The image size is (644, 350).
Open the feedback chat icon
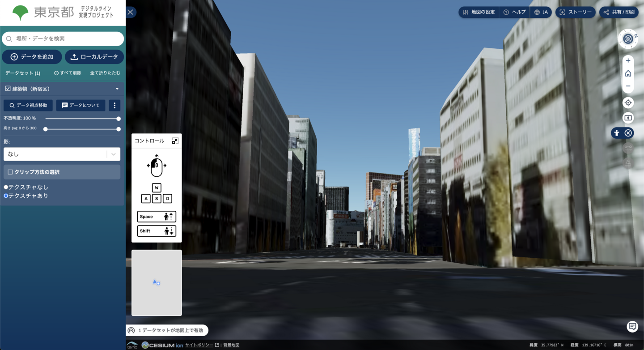click(x=632, y=326)
